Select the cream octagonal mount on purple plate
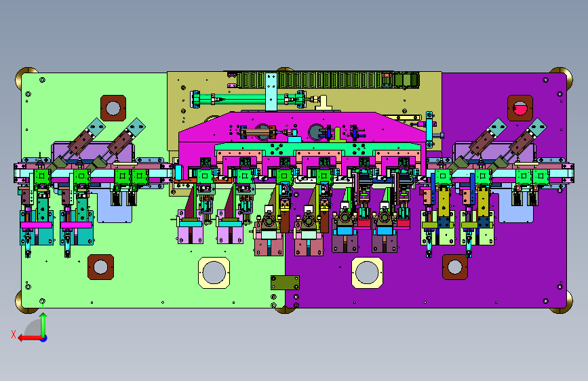Image resolution: width=588 pixels, height=381 pixels. (367, 273)
